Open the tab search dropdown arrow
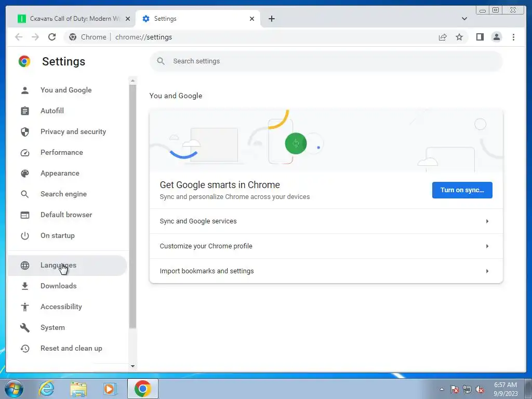The height and width of the screenshot is (399, 532). [464, 19]
